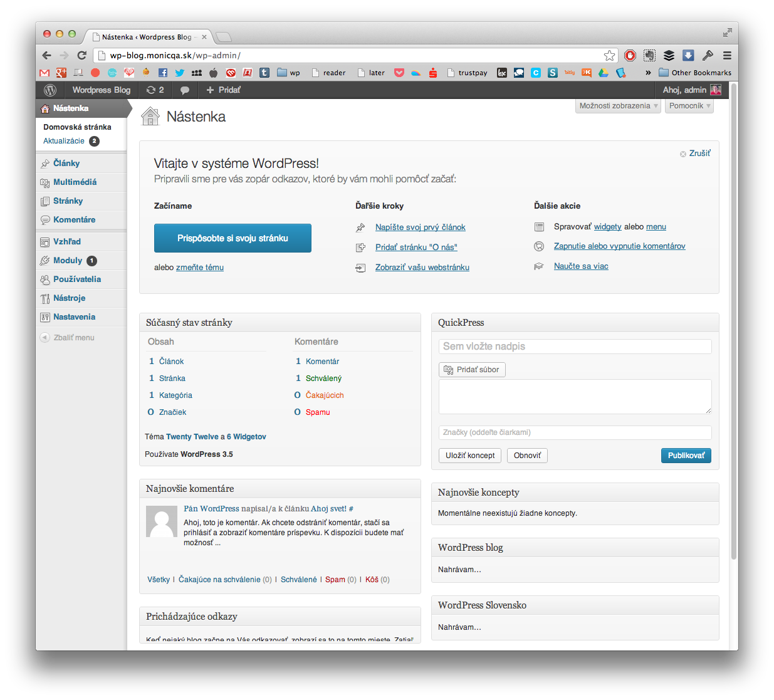Click the Nastavenia settings icon in sidebar

[44, 317]
